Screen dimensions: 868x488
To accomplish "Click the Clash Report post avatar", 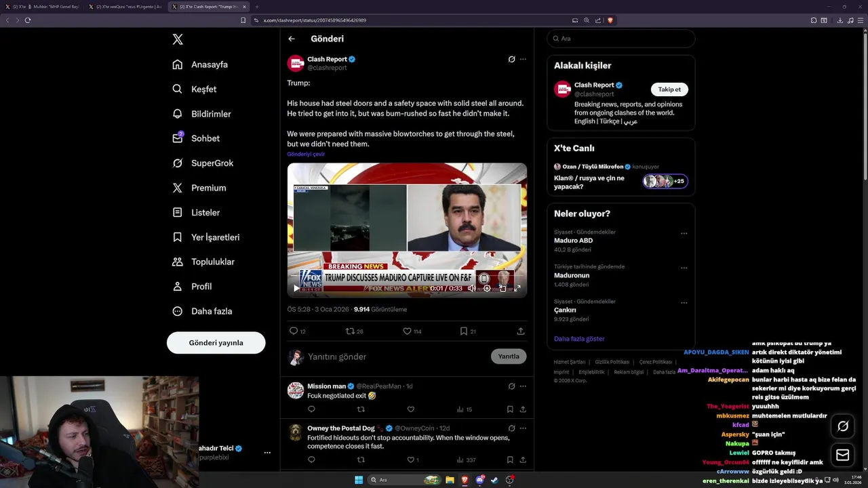I will (x=296, y=63).
